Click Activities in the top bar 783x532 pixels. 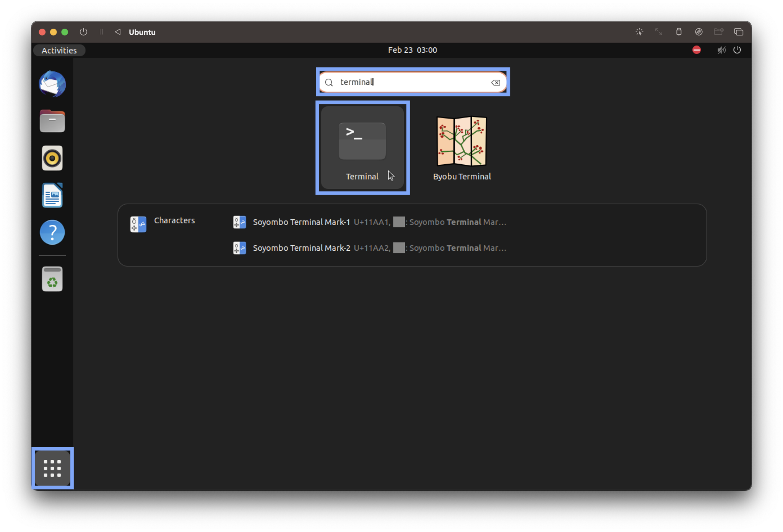(x=59, y=50)
